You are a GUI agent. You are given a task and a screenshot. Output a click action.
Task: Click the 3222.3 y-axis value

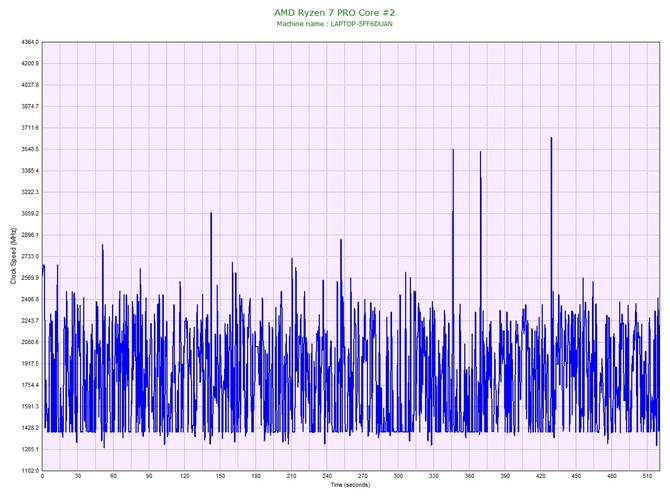pos(30,192)
